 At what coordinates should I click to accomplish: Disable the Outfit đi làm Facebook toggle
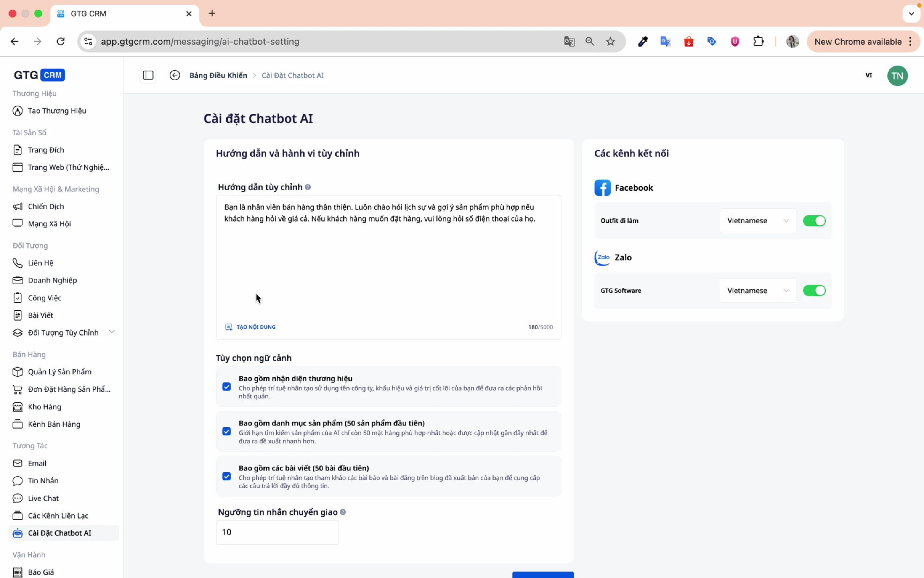(x=814, y=220)
